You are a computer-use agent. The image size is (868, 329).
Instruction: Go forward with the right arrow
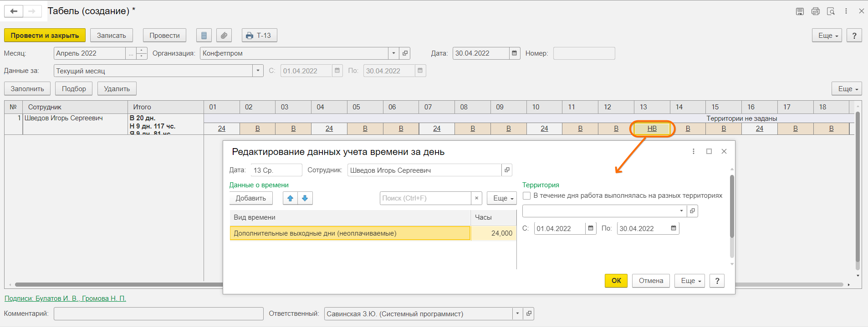pyautogui.click(x=32, y=11)
